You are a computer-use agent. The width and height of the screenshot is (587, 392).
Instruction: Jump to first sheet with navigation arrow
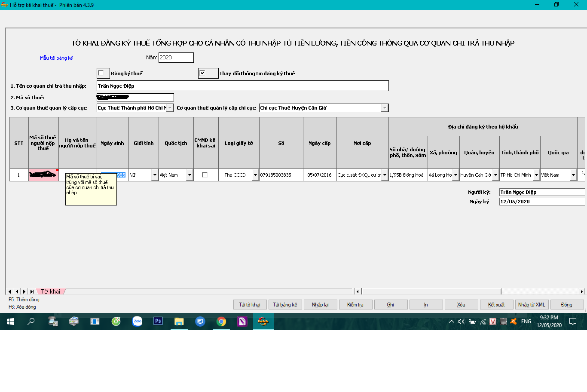pos(9,291)
